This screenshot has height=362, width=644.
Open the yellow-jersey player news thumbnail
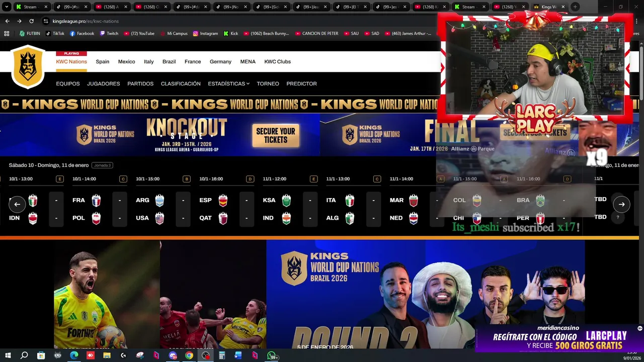[x=107, y=294]
